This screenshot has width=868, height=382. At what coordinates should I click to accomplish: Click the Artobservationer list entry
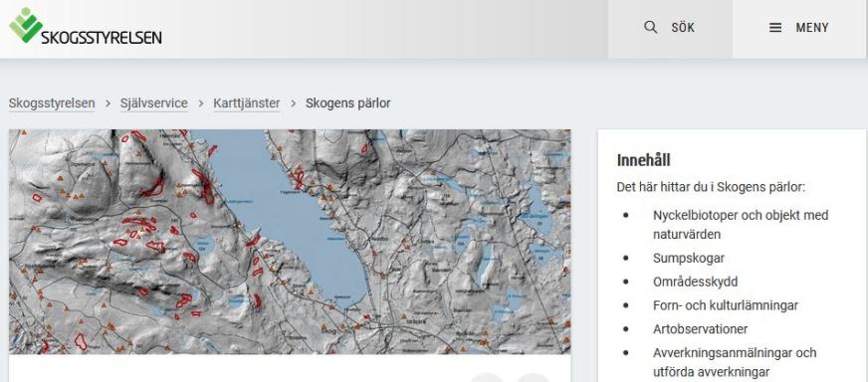click(700, 329)
